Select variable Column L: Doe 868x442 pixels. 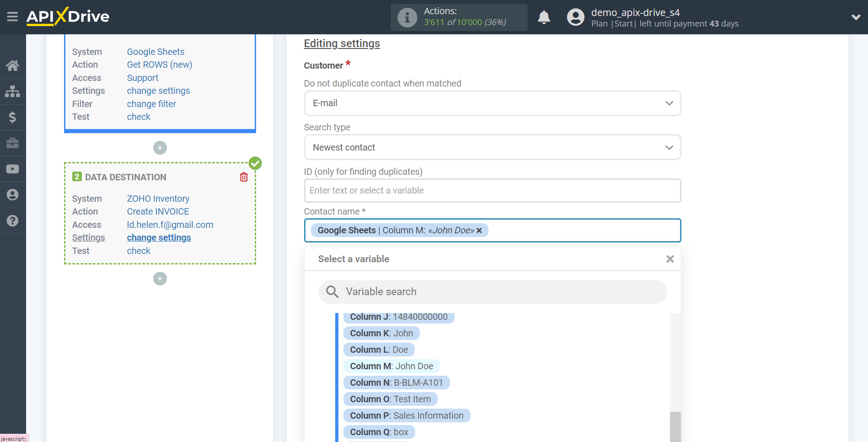pyautogui.click(x=379, y=350)
